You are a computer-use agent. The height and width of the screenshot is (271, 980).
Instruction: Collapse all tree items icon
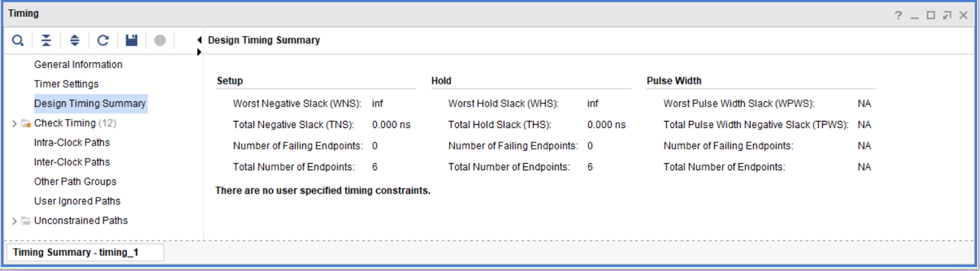coord(46,40)
